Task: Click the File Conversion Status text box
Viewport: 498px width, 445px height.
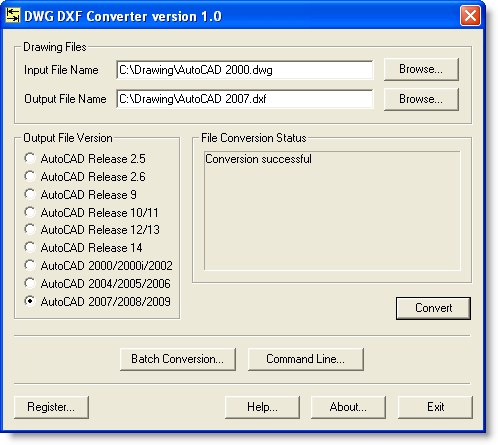Action: (332, 211)
